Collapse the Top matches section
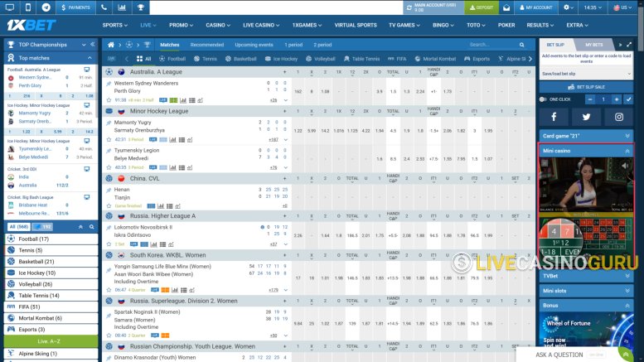The height and width of the screenshot is (362, 644). 90,58
